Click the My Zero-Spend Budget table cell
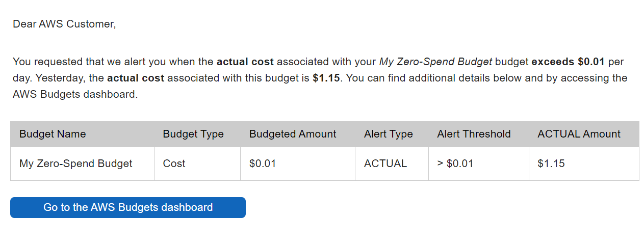This screenshot has height=246, width=644. click(76, 163)
